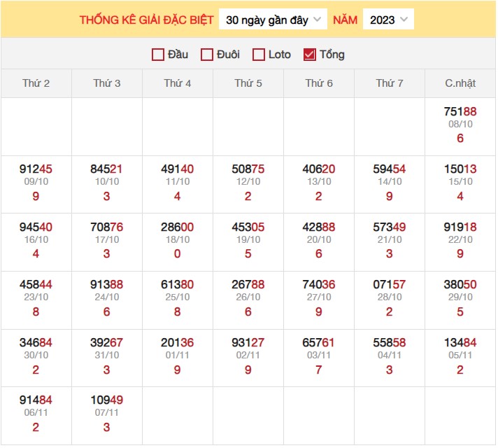
Task: Select result 10949 dated 07/11
Action: point(107,400)
